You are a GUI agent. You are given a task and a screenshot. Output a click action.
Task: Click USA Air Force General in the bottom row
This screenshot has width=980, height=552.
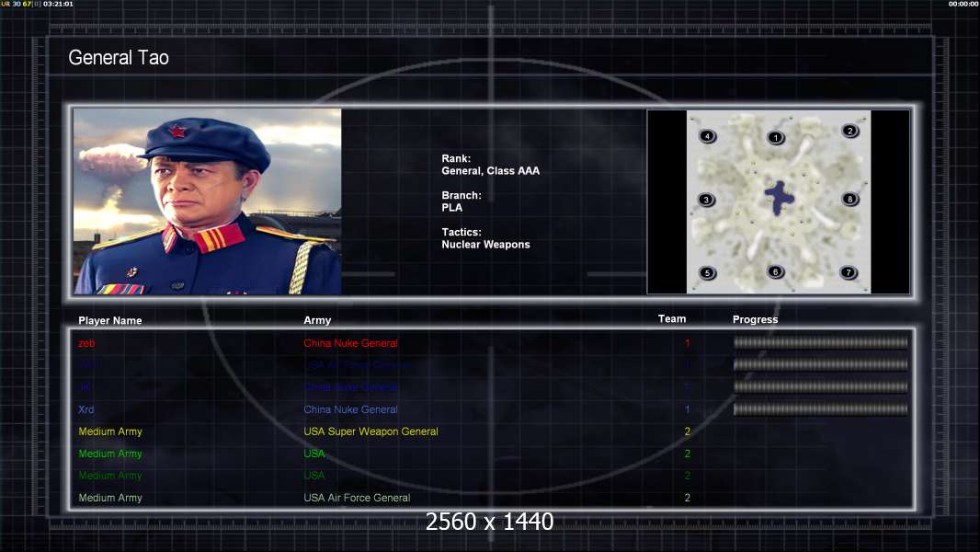pos(357,498)
